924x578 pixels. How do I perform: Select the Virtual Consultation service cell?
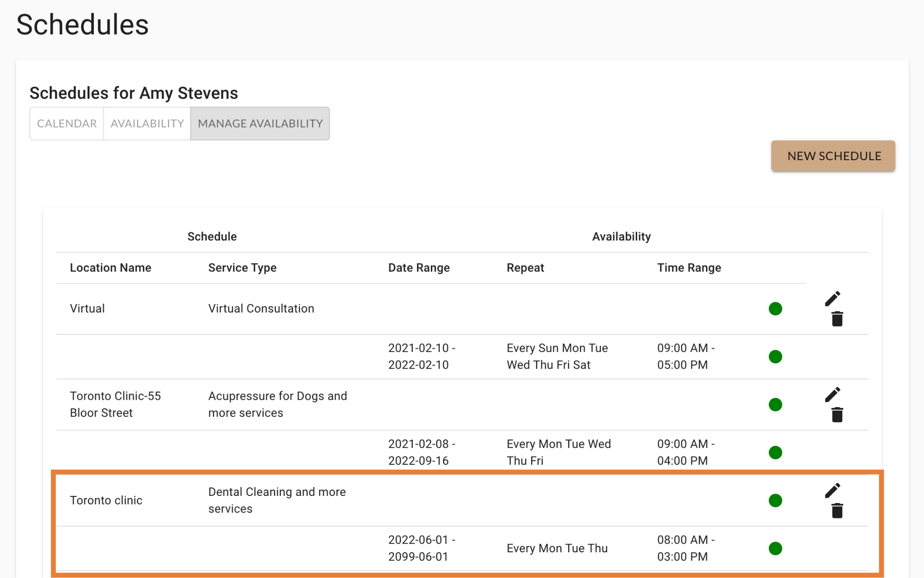(x=261, y=309)
